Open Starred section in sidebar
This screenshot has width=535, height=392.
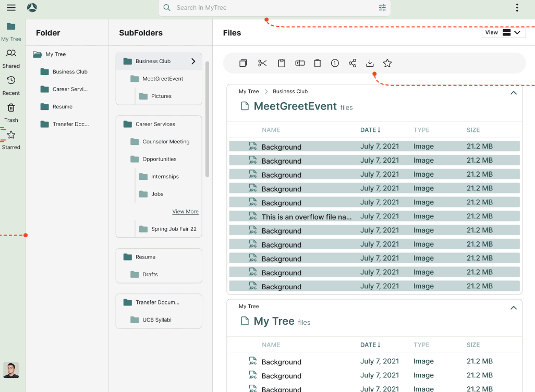tap(11, 140)
